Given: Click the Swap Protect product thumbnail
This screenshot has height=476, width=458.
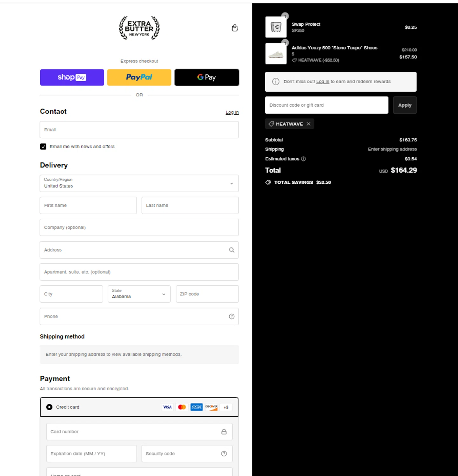Looking at the screenshot, I should 276,27.
